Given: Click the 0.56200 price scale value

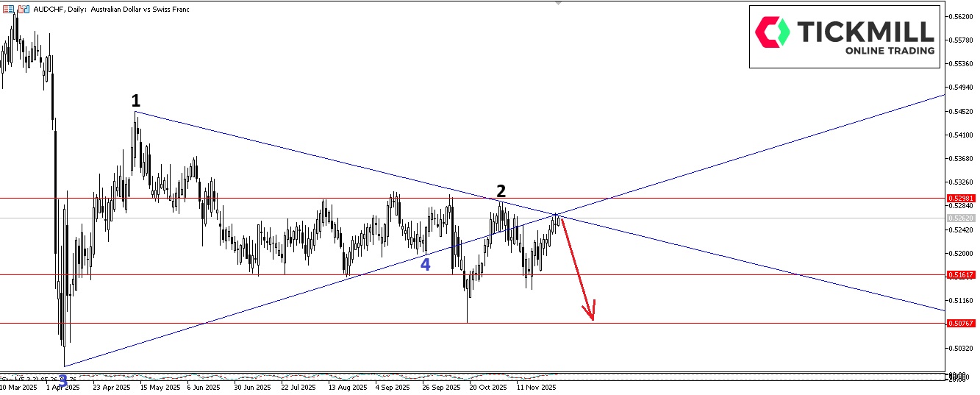Looking at the screenshot, I should 961,16.
